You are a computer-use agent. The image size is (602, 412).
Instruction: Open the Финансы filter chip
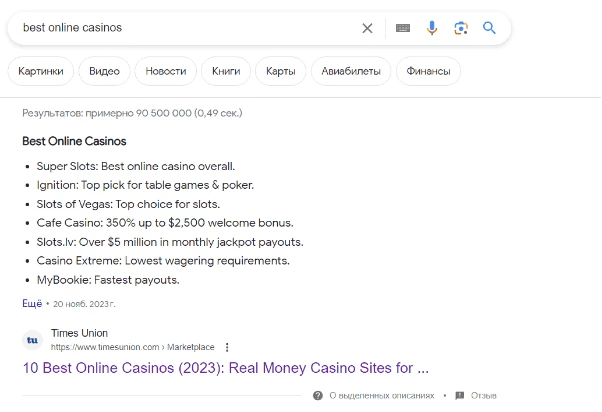point(428,71)
